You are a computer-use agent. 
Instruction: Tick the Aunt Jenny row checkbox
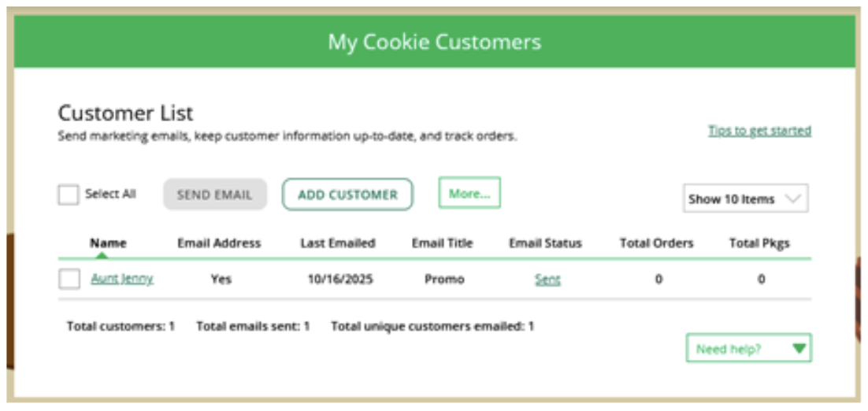pyautogui.click(x=69, y=279)
